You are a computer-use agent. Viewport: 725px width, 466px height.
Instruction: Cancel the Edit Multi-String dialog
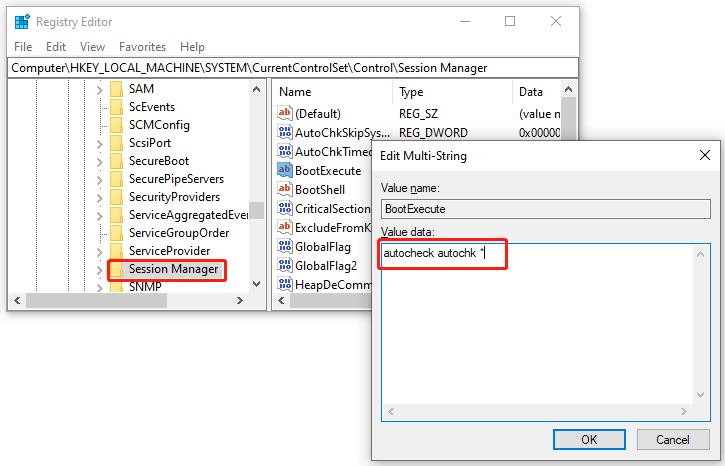click(x=672, y=439)
